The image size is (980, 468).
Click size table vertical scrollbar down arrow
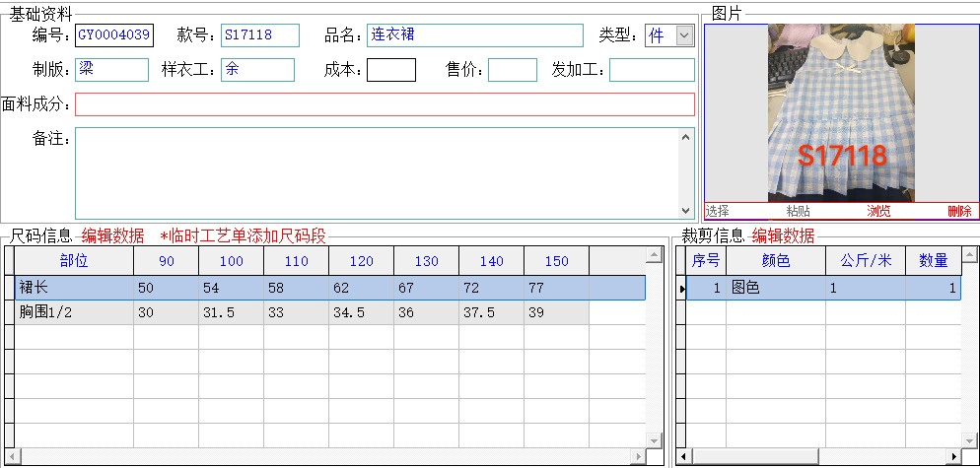pos(654,440)
